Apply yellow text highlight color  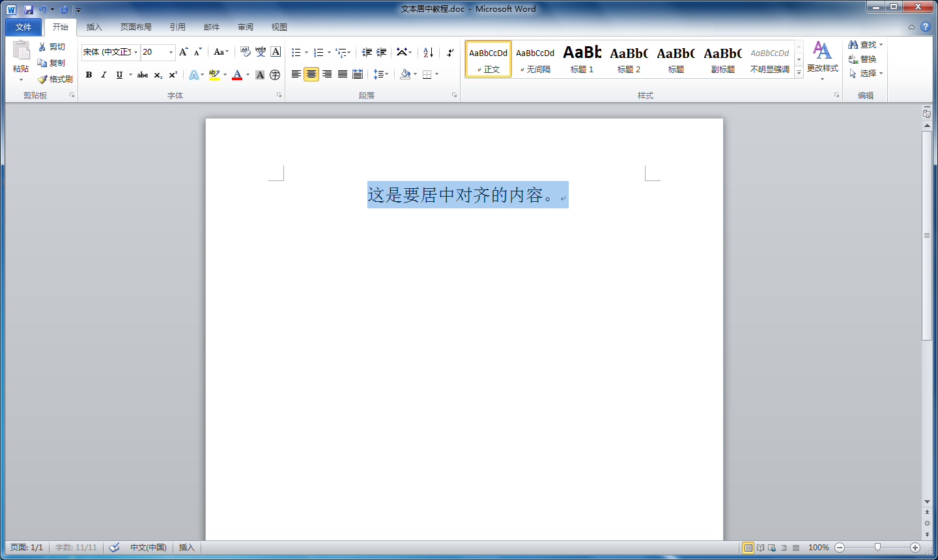pyautogui.click(x=214, y=75)
